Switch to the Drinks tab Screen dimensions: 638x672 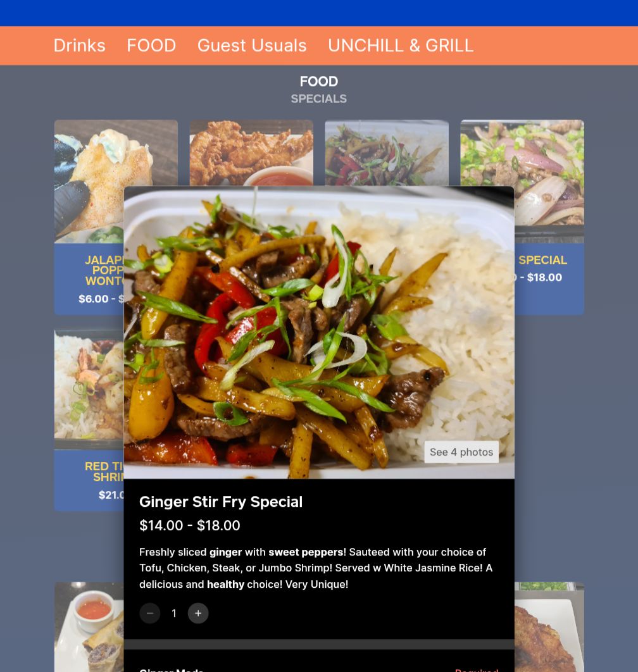pyautogui.click(x=79, y=46)
